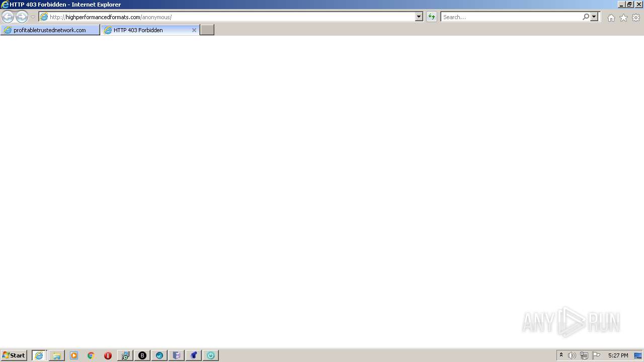Click the dark blue shape taskbar icon
The height and width of the screenshot is (362, 644).
coord(194,355)
